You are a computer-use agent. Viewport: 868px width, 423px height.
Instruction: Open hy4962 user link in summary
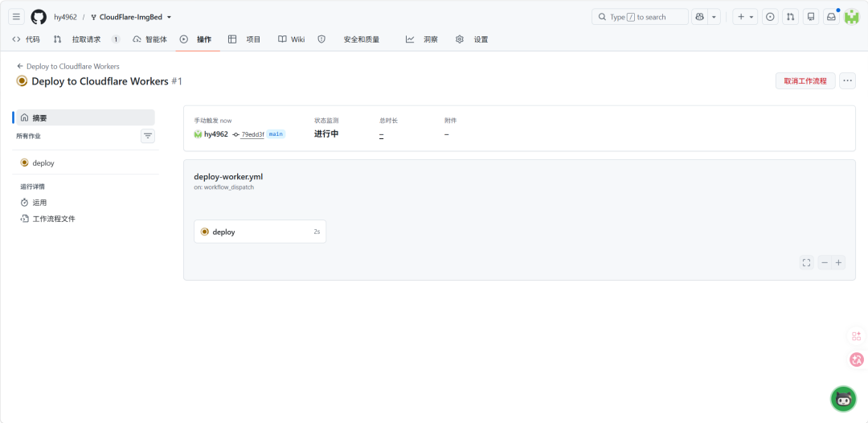tap(216, 134)
